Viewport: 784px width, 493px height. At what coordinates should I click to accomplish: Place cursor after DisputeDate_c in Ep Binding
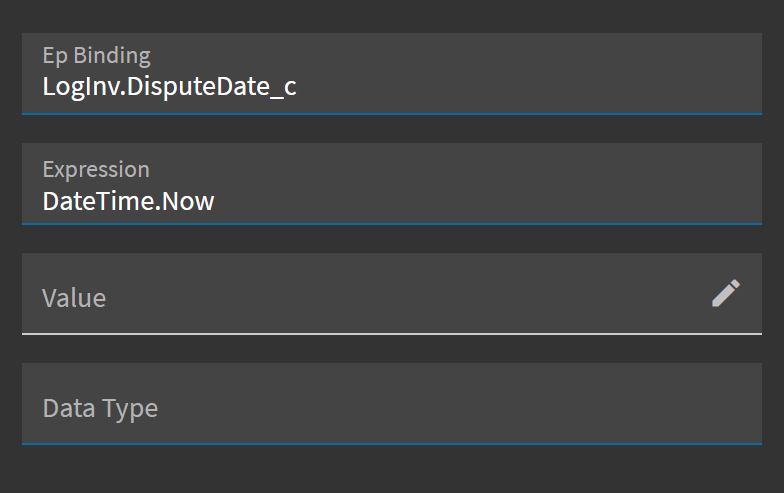click(298, 87)
